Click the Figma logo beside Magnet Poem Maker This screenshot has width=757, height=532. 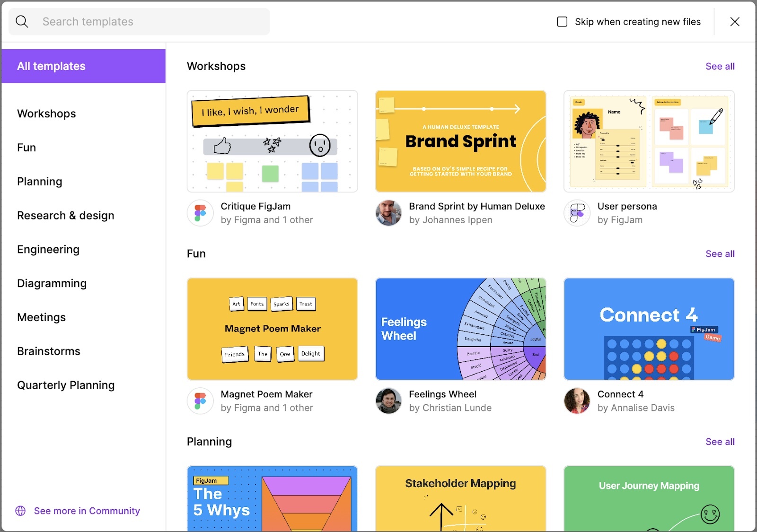pyautogui.click(x=200, y=401)
